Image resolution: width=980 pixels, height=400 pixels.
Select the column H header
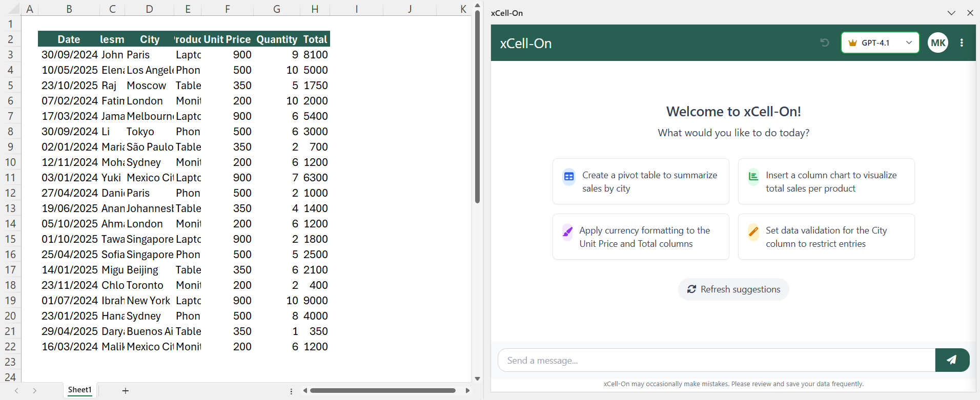coord(315,9)
